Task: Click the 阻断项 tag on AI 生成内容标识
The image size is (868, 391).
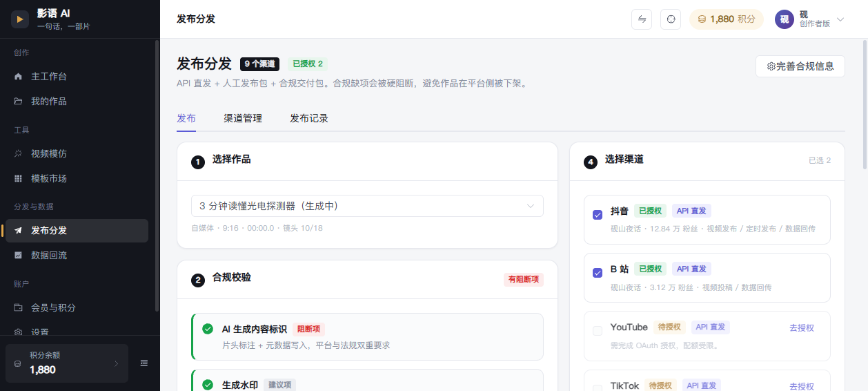Action: pyautogui.click(x=308, y=330)
